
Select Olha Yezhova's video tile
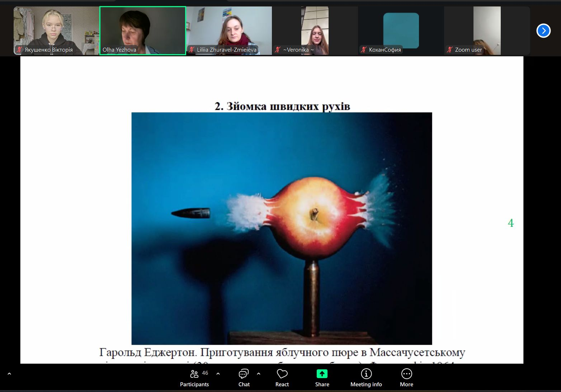pos(142,30)
